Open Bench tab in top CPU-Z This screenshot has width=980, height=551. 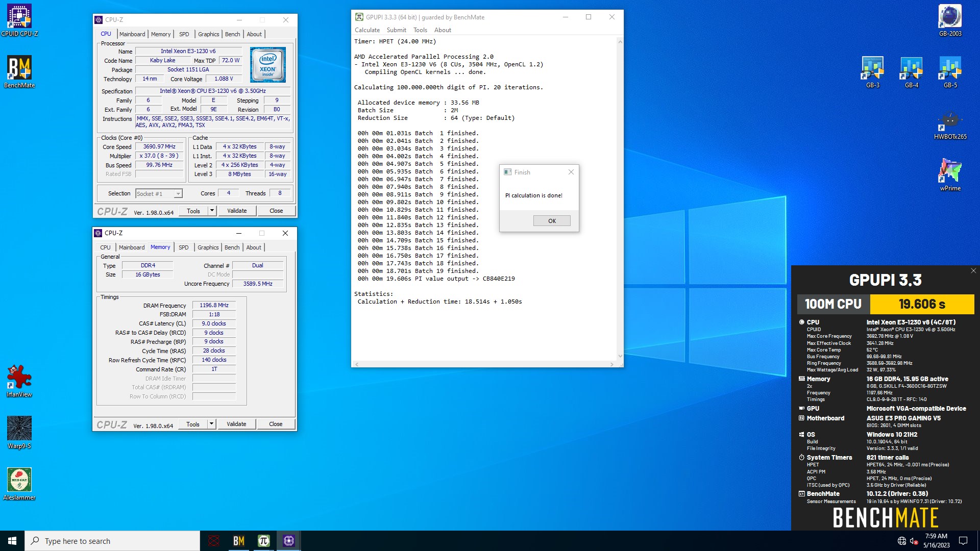click(233, 34)
